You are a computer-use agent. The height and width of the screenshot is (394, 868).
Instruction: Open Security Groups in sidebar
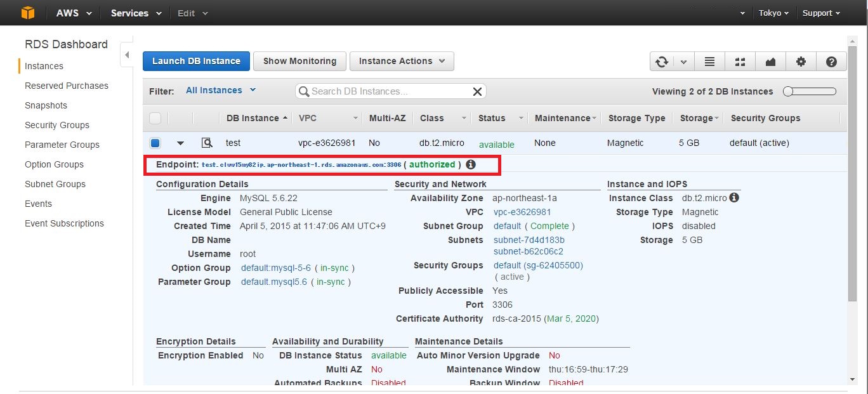57,125
